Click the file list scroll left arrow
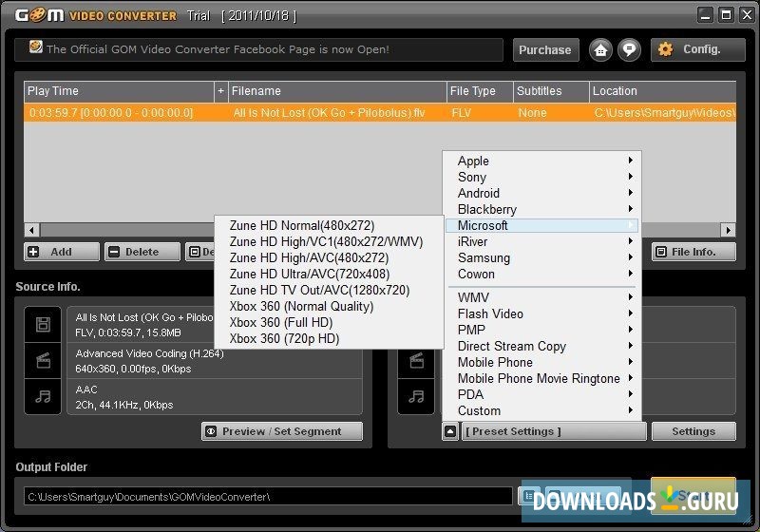Viewport: 760px width, 532px height. pos(32,230)
